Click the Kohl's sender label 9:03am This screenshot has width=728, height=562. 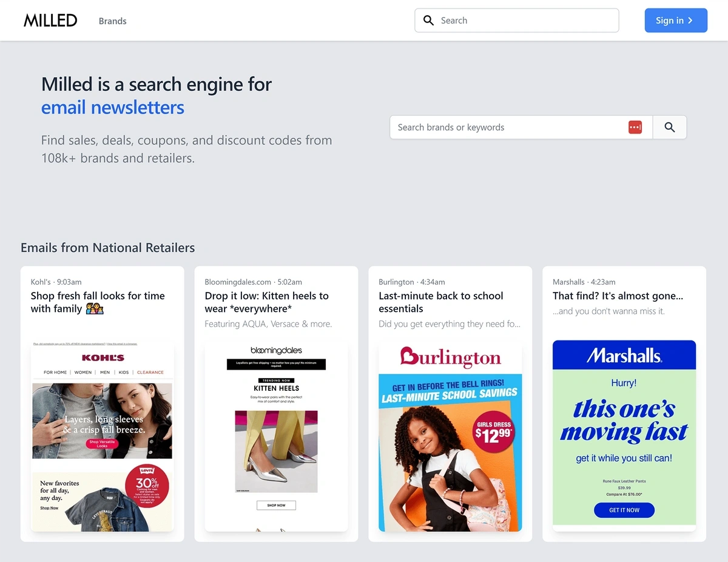[x=56, y=282]
